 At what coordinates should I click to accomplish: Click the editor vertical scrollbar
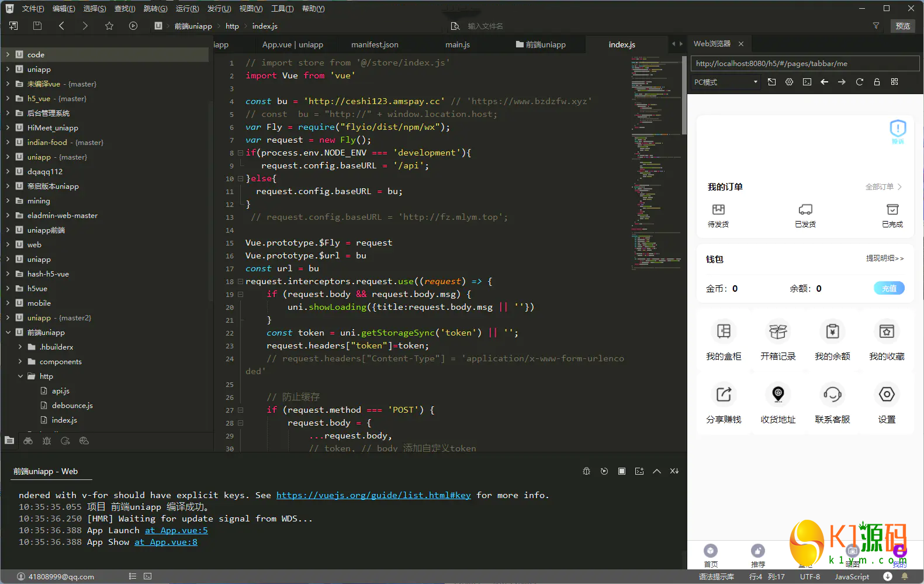(684, 96)
